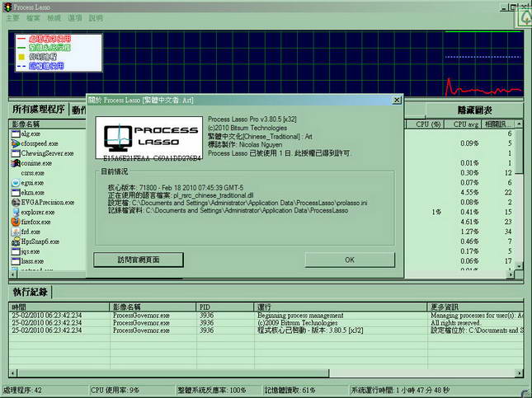The height and width of the screenshot is (398, 532).
Task: Click the green tree icon at top right
Action: pos(522,16)
